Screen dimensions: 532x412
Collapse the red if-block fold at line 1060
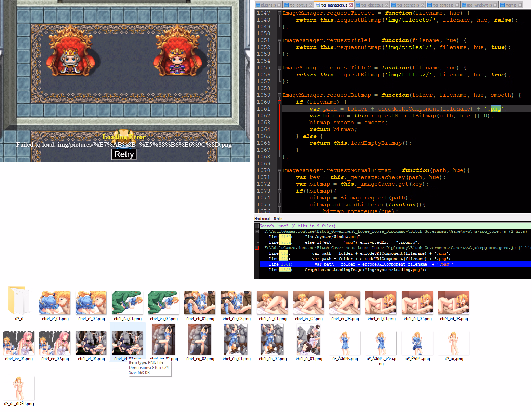pyautogui.click(x=279, y=102)
